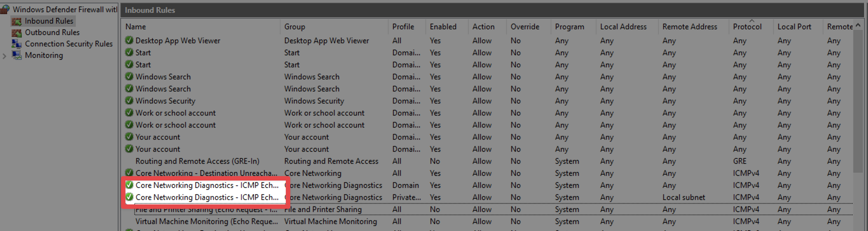
Task: Click green check icon of Desktop App Web Viewer
Action: [129, 40]
